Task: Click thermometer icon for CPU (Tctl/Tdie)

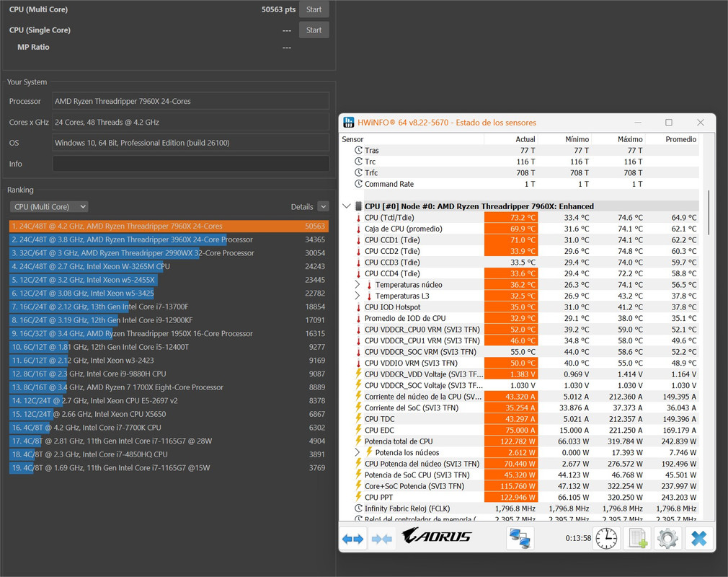Action: pos(358,217)
